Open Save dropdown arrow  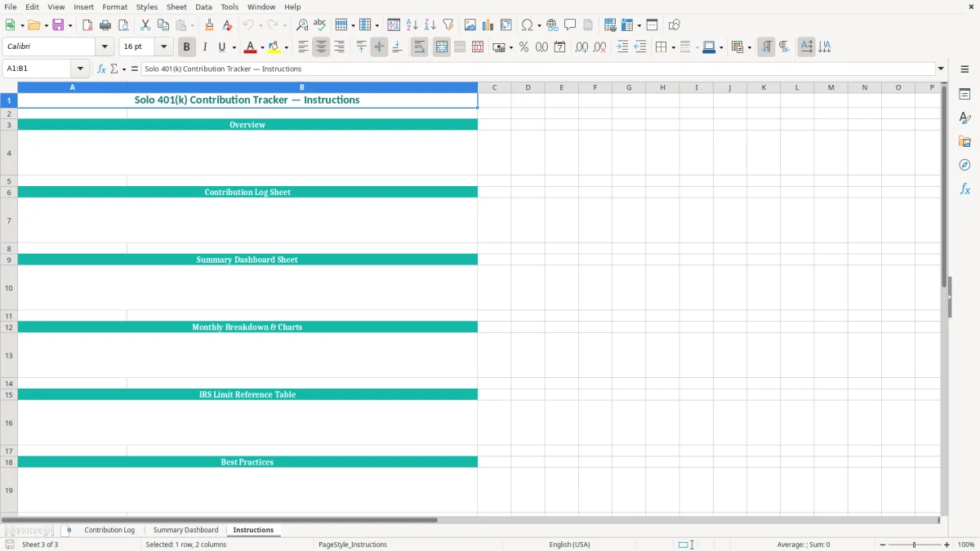click(x=70, y=25)
